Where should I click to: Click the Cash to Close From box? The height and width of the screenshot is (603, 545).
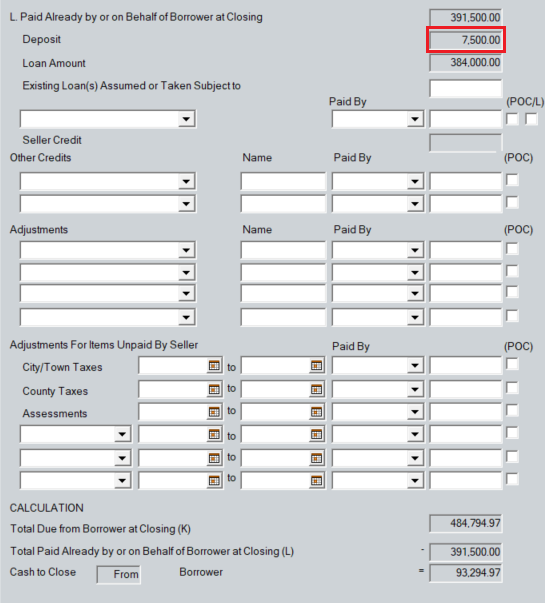point(118,575)
